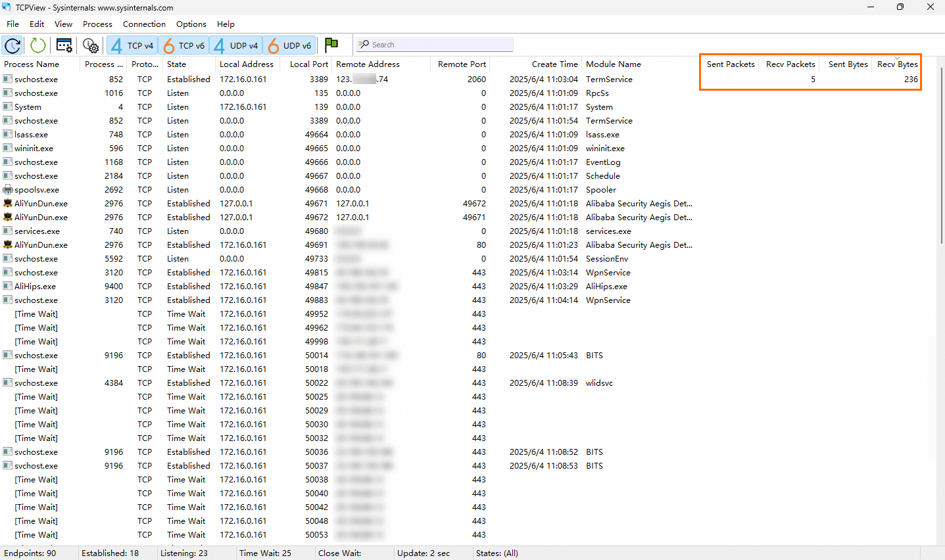Open the Edit menu
945x560 pixels.
[x=37, y=24]
